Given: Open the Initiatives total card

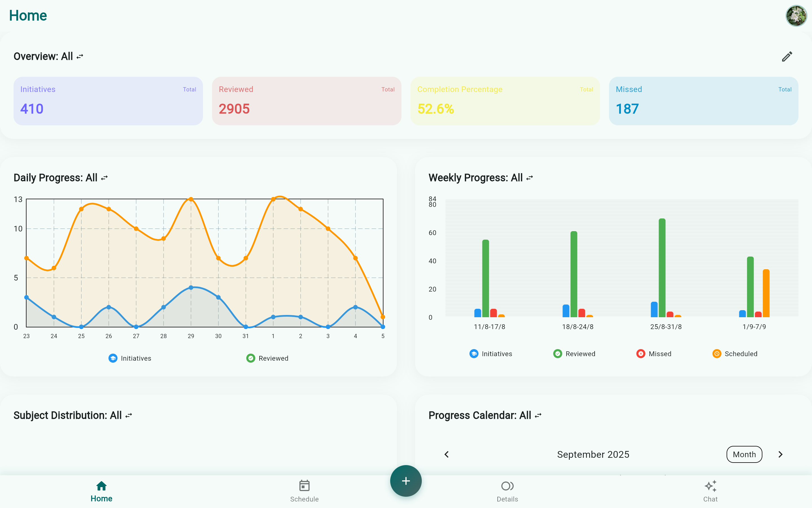Looking at the screenshot, I should tap(108, 101).
